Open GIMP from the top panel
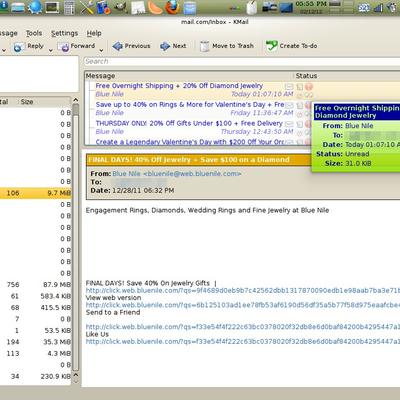The height and width of the screenshot is (400, 400). (x=121, y=7)
